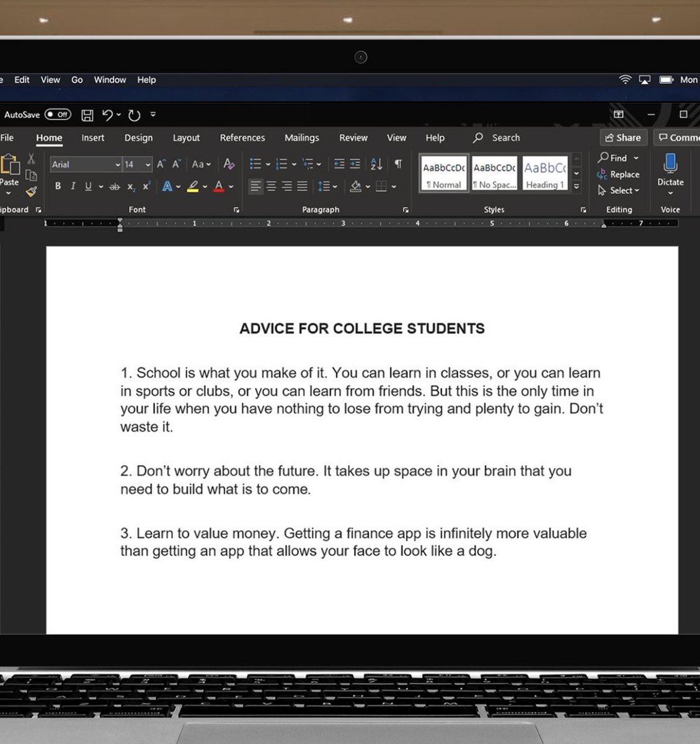Viewport: 700px width, 744px height.
Task: Apply the yellow text highlight color
Action: pos(193,186)
